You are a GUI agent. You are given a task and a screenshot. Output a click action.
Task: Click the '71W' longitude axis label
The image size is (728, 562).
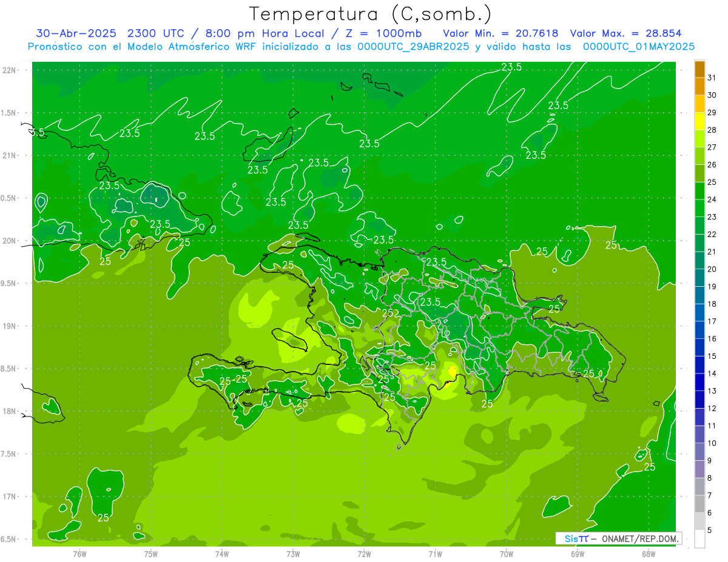pos(436,554)
